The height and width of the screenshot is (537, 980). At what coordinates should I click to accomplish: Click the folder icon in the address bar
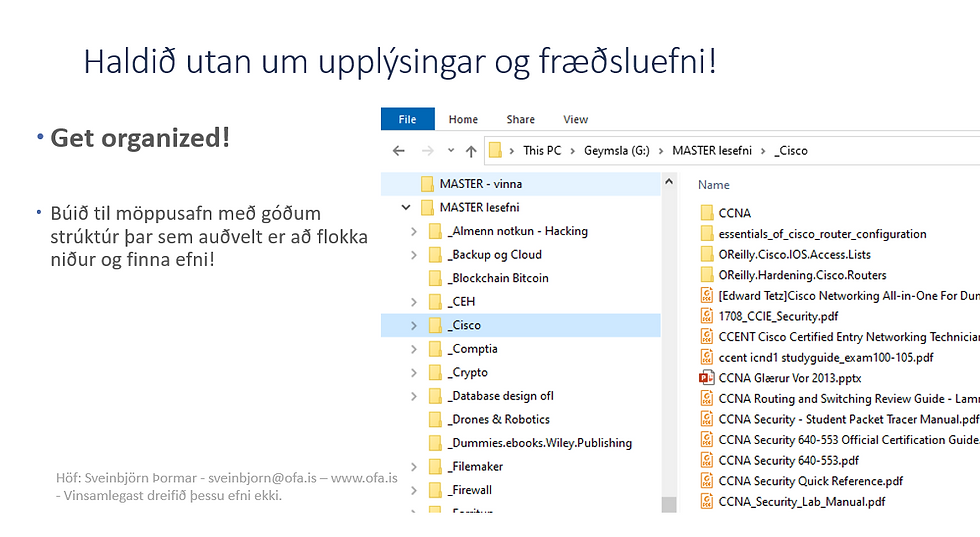coord(495,151)
